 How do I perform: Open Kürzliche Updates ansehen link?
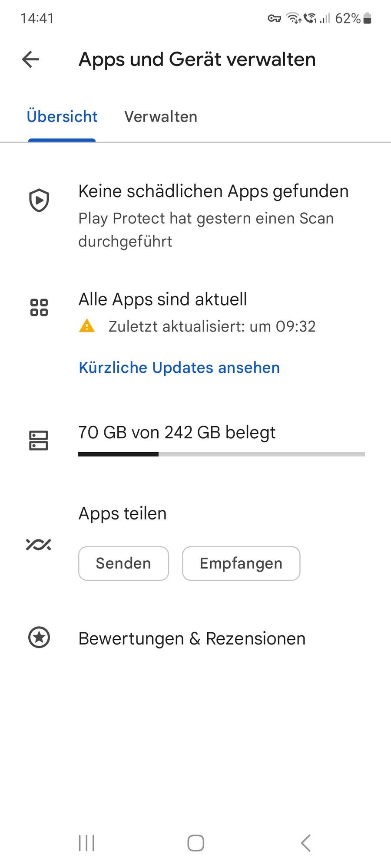point(179,368)
